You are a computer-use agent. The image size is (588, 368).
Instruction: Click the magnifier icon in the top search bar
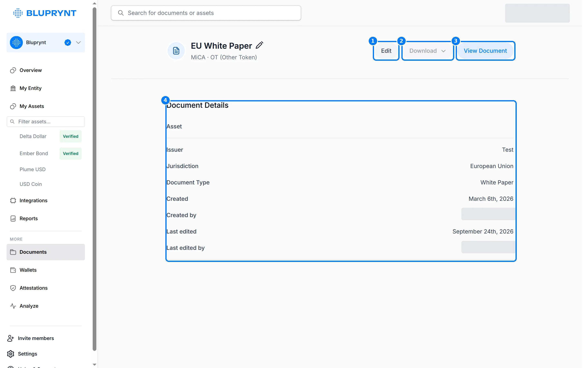(121, 13)
